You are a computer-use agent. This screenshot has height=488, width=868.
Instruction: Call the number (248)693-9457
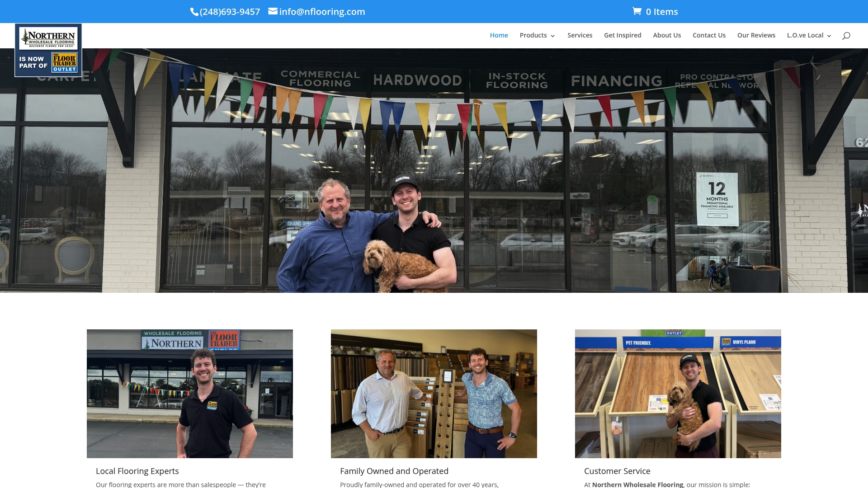tap(230, 12)
